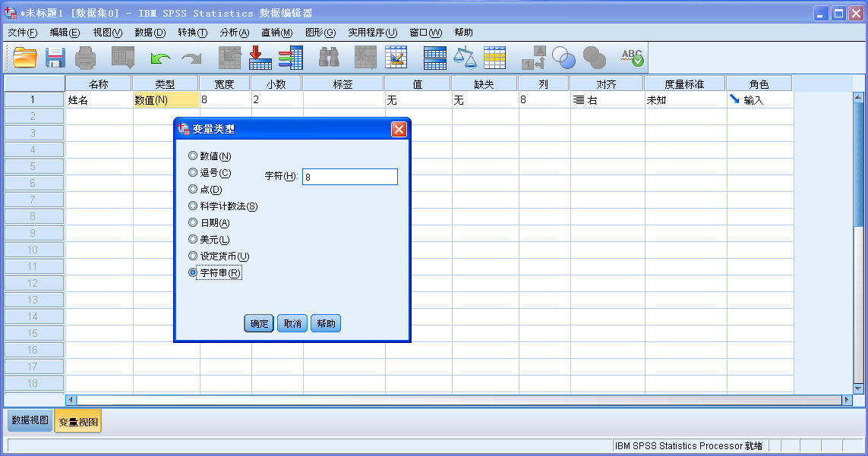
Task: Open the Recall recently used dialogs icon
Action: tap(123, 58)
